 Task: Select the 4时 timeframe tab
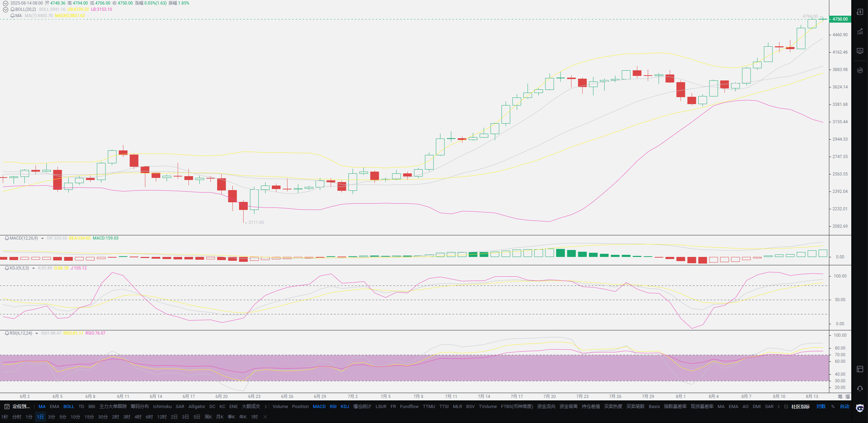tap(138, 417)
